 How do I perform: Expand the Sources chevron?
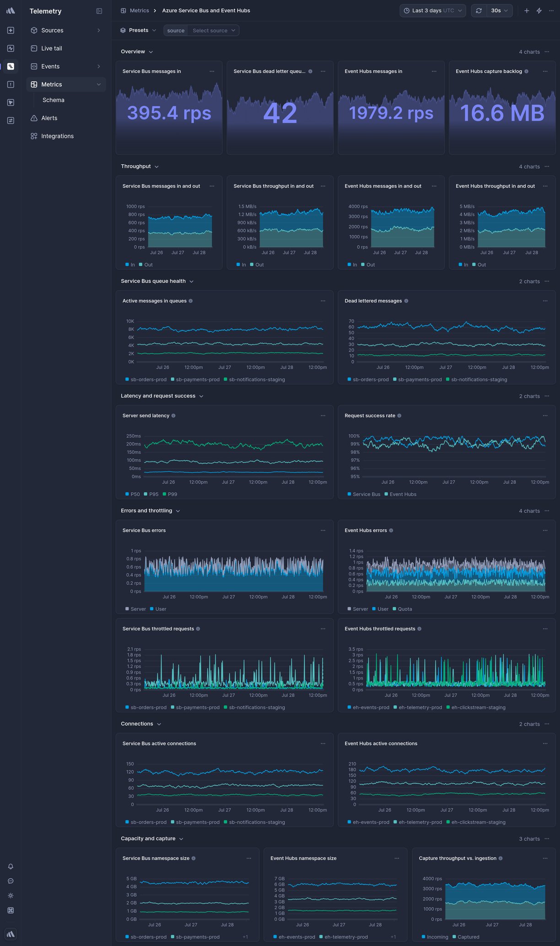pos(99,30)
